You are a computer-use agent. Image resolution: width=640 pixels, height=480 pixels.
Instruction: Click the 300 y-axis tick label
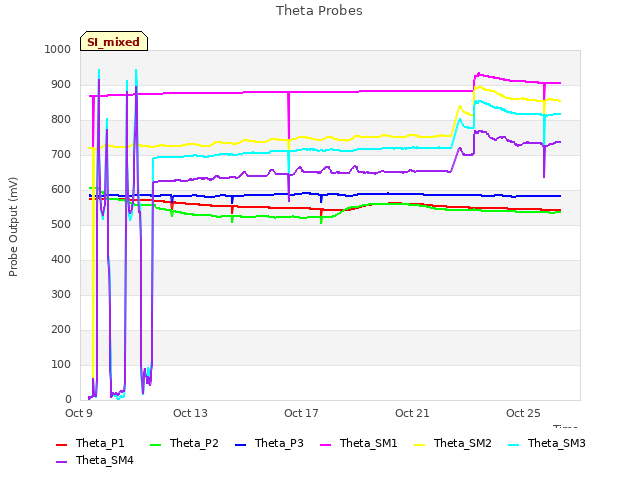pos(61,295)
